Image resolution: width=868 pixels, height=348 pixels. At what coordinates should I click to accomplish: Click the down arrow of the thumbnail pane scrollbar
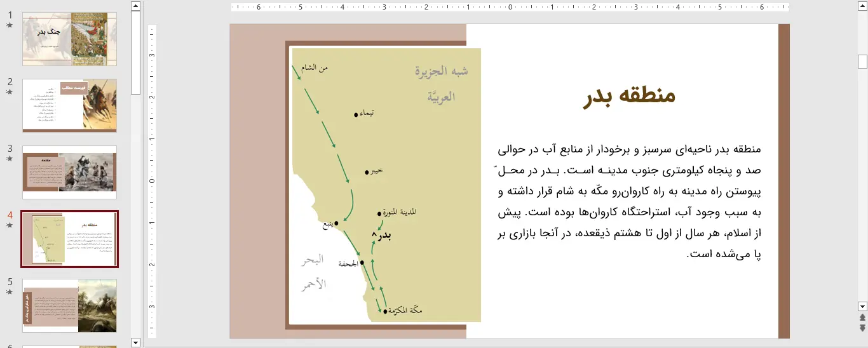(135, 342)
